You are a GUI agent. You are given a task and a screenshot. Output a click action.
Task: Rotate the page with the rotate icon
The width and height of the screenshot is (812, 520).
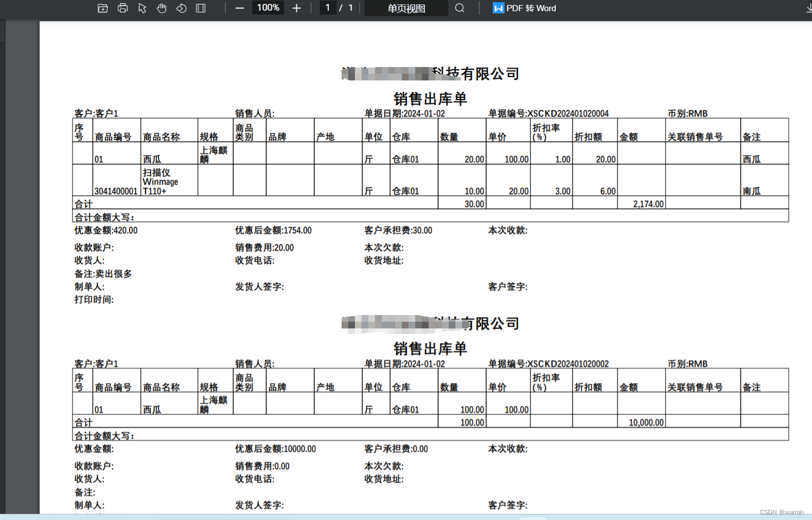[181, 8]
